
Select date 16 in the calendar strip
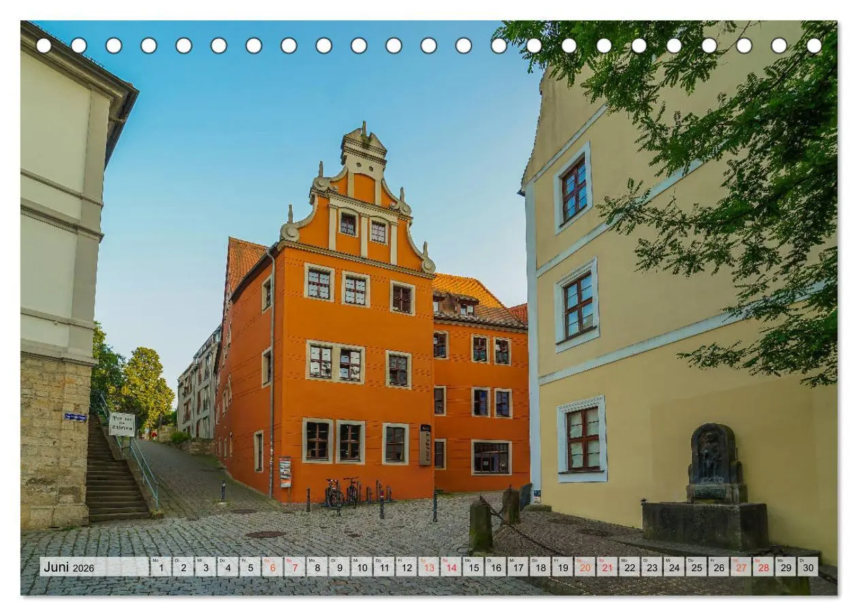(495, 567)
